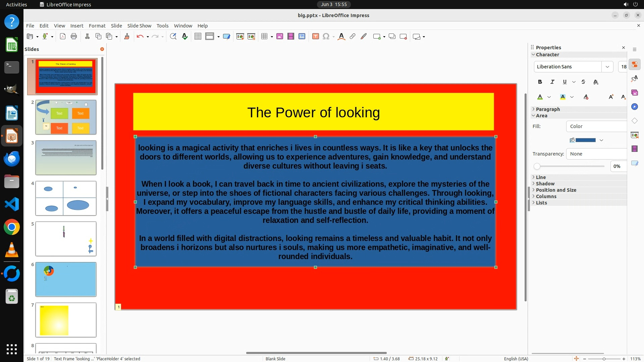
Task: Click the English (USA) language in the status bar
Action: coord(516,359)
